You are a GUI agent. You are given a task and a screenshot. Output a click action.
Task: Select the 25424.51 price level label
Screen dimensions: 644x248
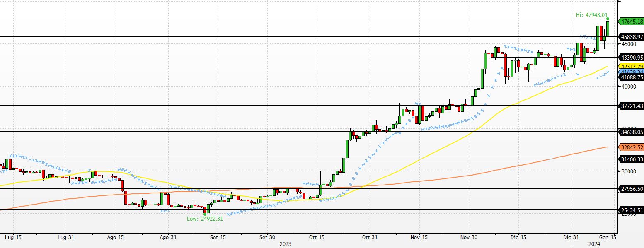pos(631,210)
